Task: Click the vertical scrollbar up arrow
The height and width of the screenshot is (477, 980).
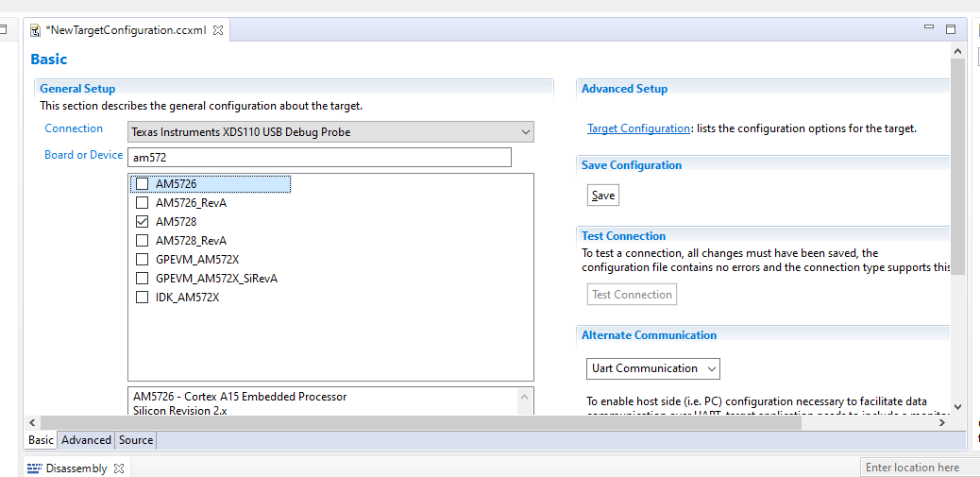Action: click(x=957, y=49)
